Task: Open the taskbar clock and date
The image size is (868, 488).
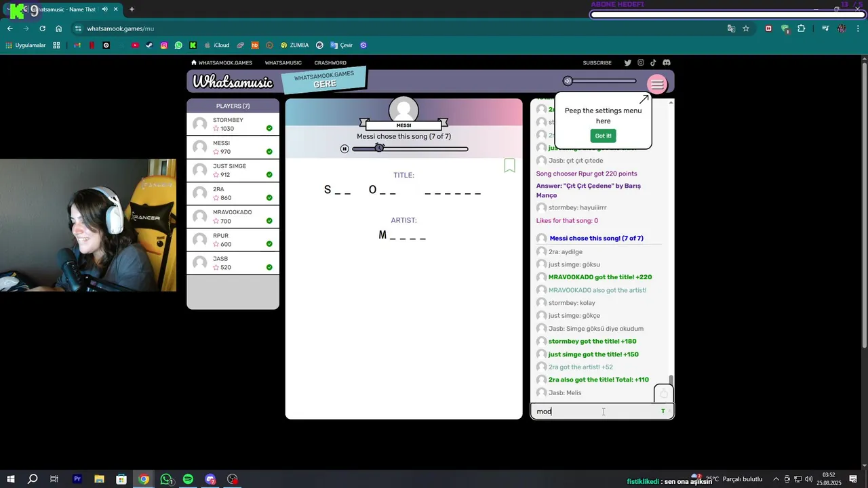Action: tap(829, 479)
